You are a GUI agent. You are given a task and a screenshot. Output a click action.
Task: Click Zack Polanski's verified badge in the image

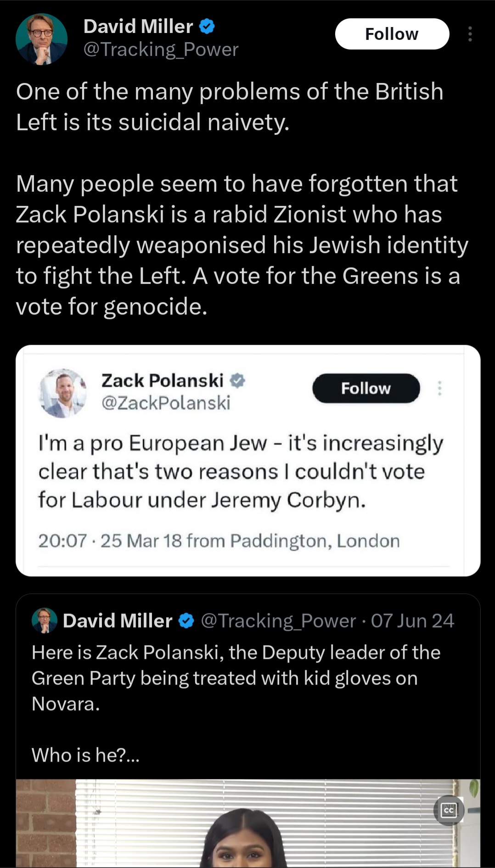237,380
